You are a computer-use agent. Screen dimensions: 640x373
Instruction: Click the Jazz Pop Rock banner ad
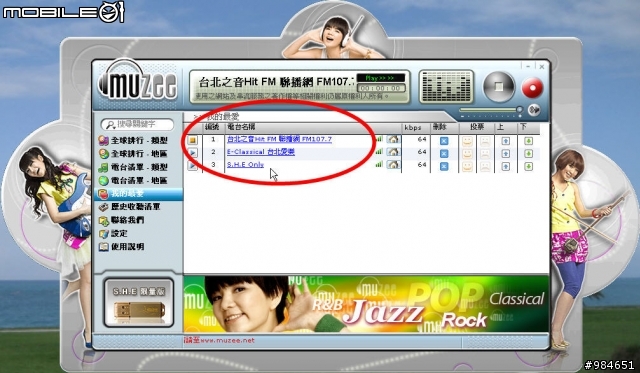point(366,304)
